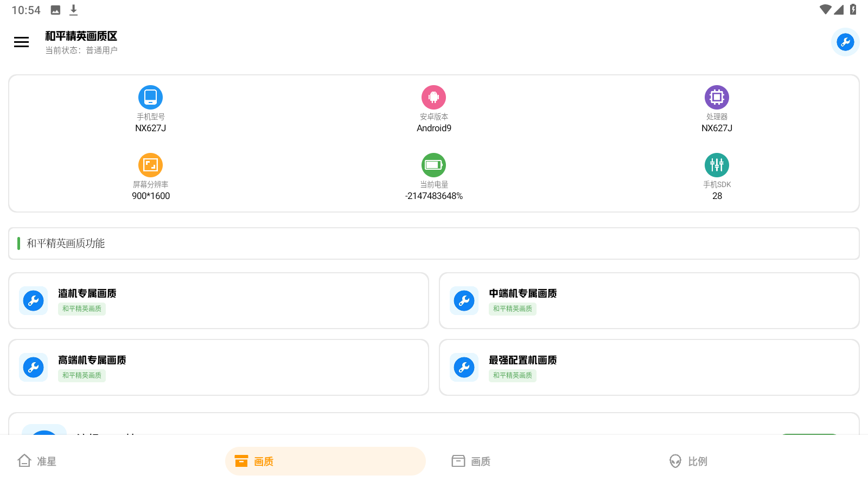Tap the 和平精英画质 tag under 渣机专属画质
The image size is (868, 488).
click(81, 309)
